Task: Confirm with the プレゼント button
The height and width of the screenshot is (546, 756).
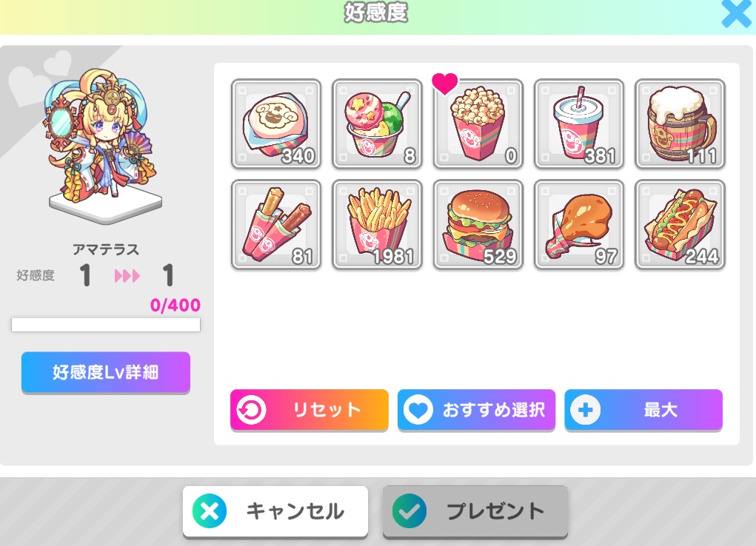Action: (x=475, y=511)
